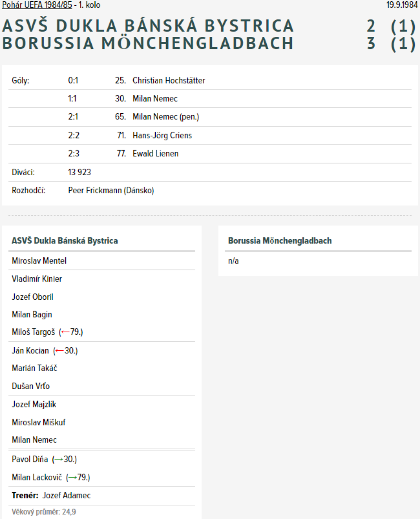Click the ASVŠ Dukla Bánská Bystrica lineup header

point(65,241)
